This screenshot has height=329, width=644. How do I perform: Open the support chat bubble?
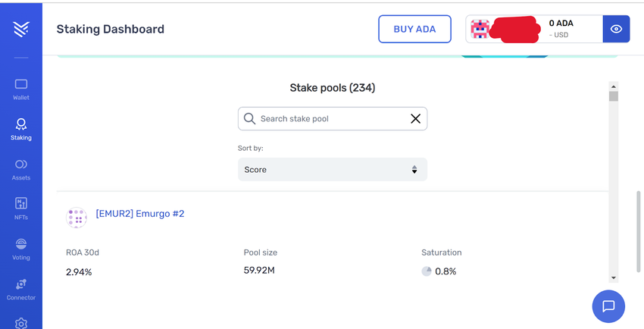[608, 306]
